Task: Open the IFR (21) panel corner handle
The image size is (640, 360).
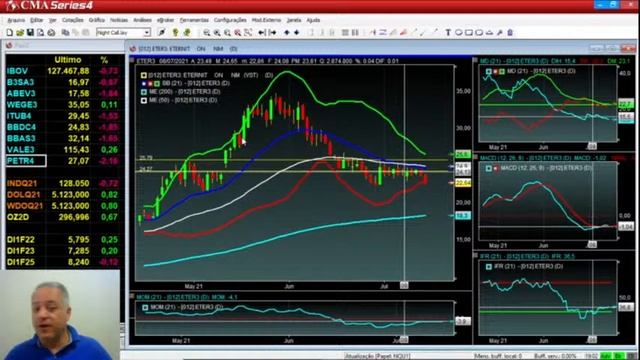Action: pos(475,256)
